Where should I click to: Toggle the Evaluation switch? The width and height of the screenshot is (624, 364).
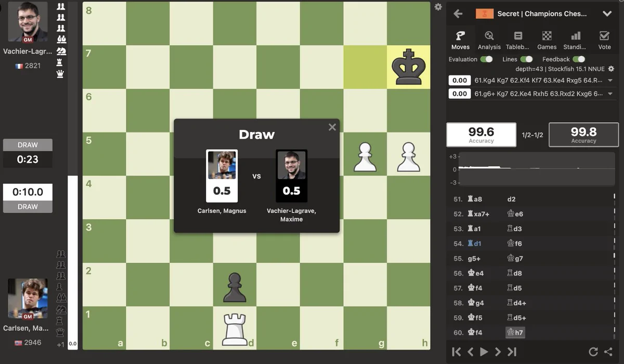(486, 59)
